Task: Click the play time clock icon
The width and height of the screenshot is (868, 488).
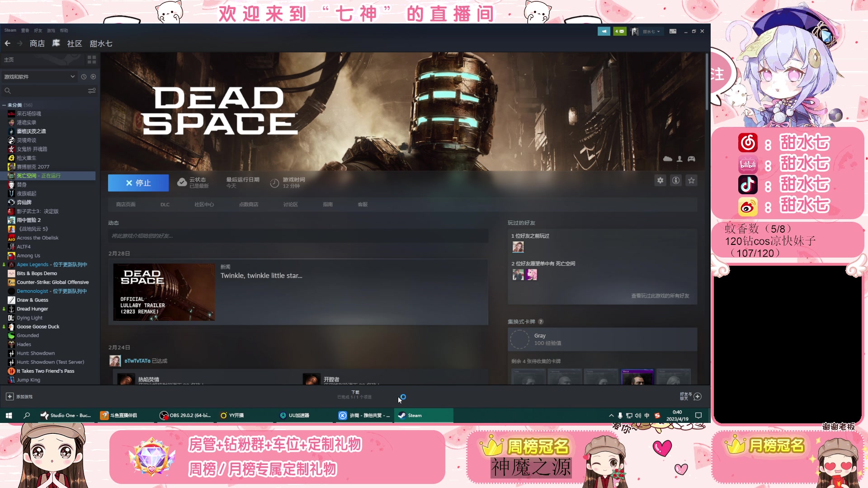Action: point(274,183)
